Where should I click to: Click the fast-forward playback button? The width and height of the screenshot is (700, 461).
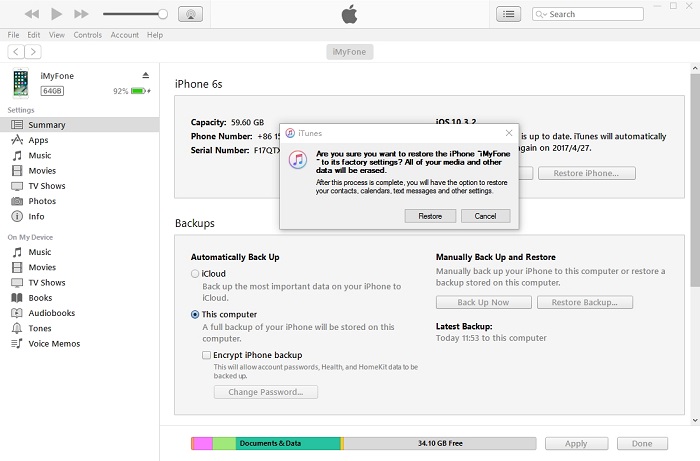pyautogui.click(x=81, y=14)
